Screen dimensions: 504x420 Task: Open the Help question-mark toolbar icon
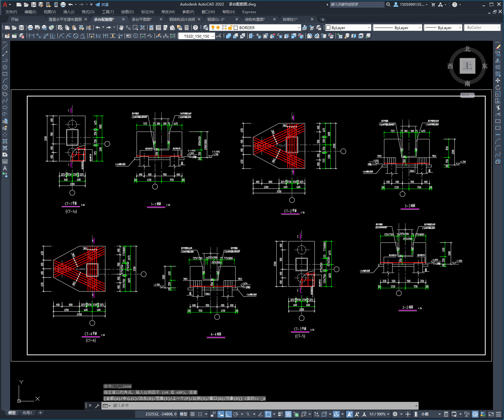tap(195, 28)
